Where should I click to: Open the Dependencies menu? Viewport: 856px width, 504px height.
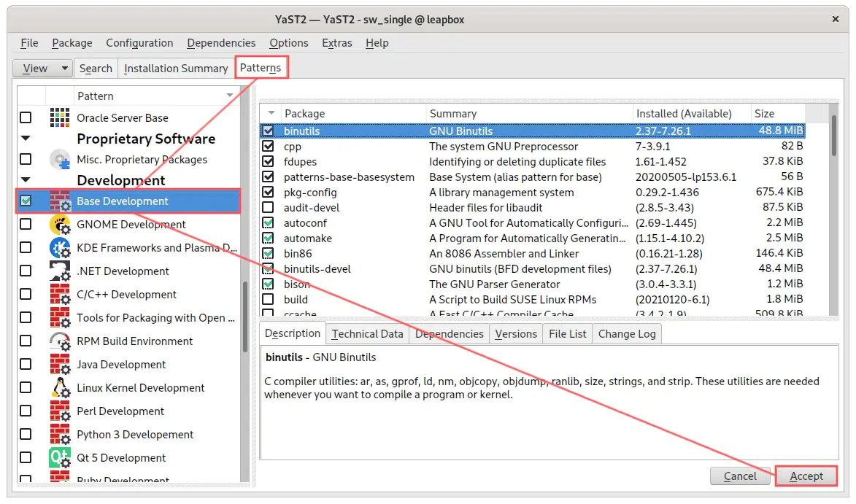[221, 43]
